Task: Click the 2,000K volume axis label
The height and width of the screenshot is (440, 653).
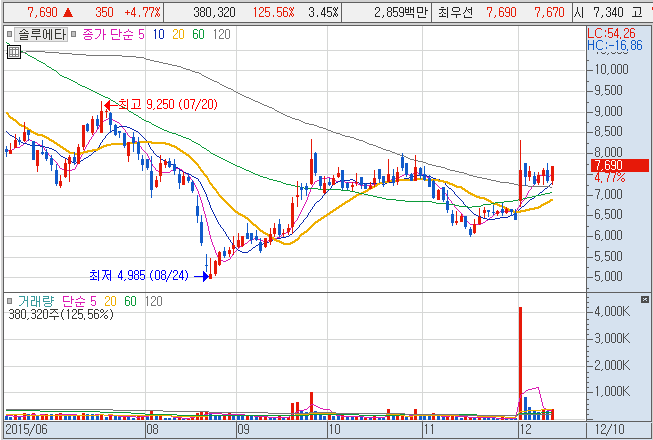Action: (612, 366)
